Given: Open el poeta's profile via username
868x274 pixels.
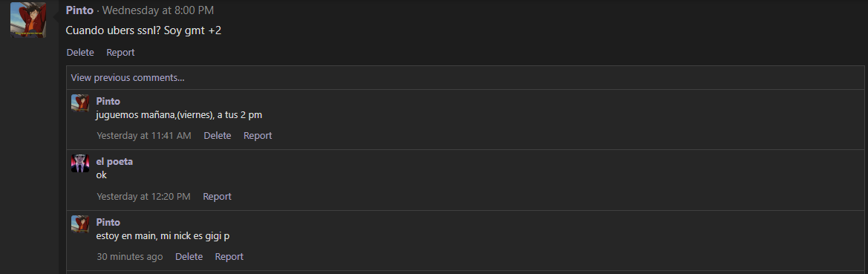Looking at the screenshot, I should click(x=114, y=162).
